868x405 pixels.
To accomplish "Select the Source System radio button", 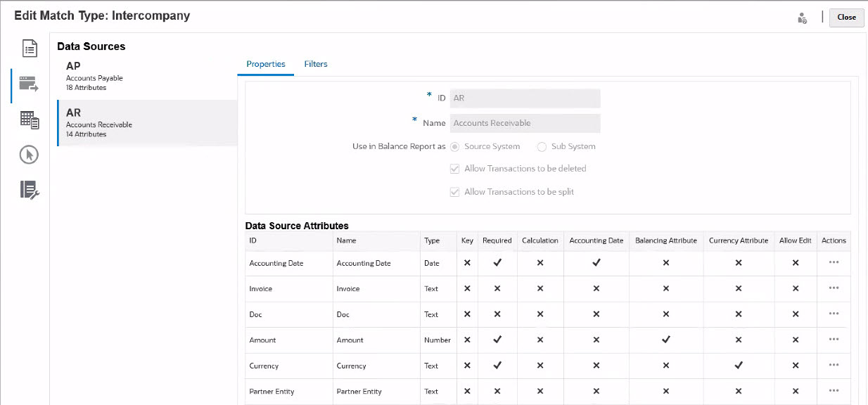I will coord(454,147).
